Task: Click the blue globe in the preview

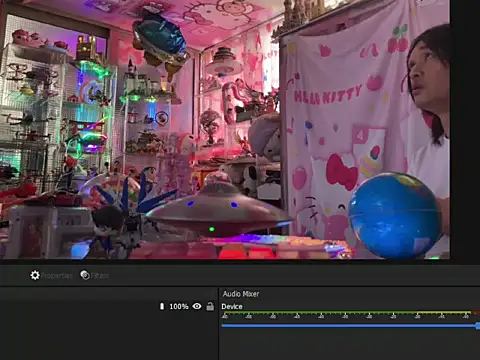Action: tap(396, 215)
